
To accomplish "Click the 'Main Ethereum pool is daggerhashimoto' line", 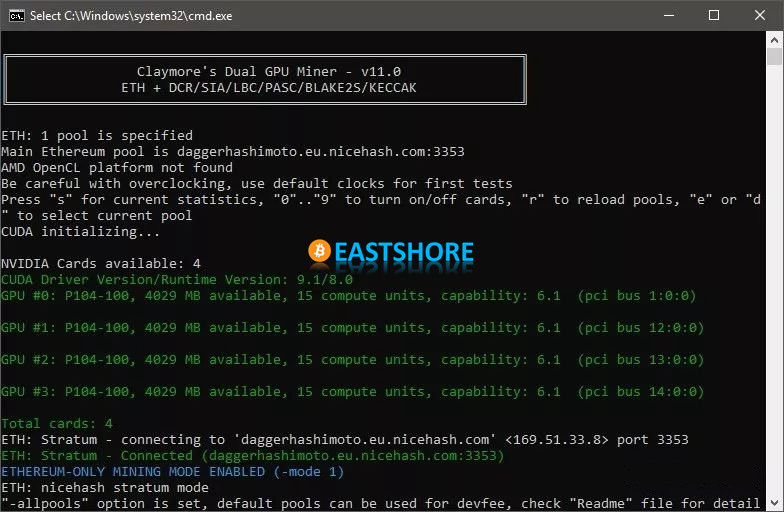I will point(233,152).
